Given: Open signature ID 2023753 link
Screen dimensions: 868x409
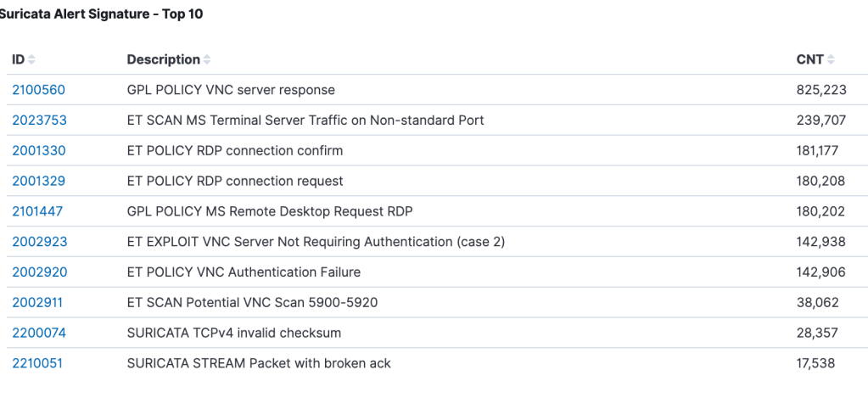Looking at the screenshot, I should [x=39, y=120].
